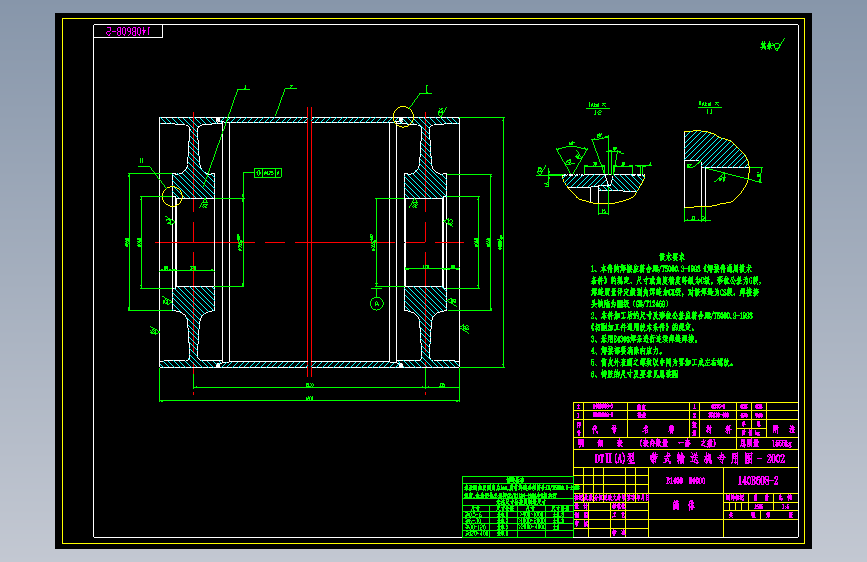Click the DTII(A) belt conveyor title row
This screenshot has height=562, width=867.
pos(686,459)
